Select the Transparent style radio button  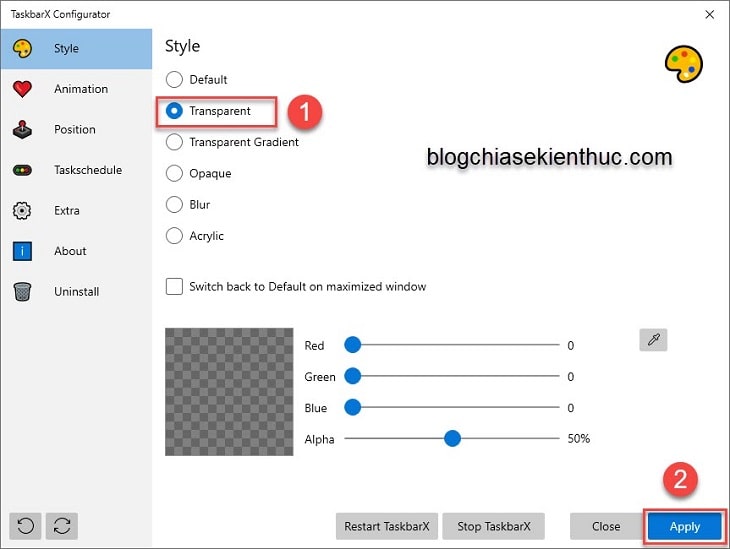pyautogui.click(x=174, y=111)
